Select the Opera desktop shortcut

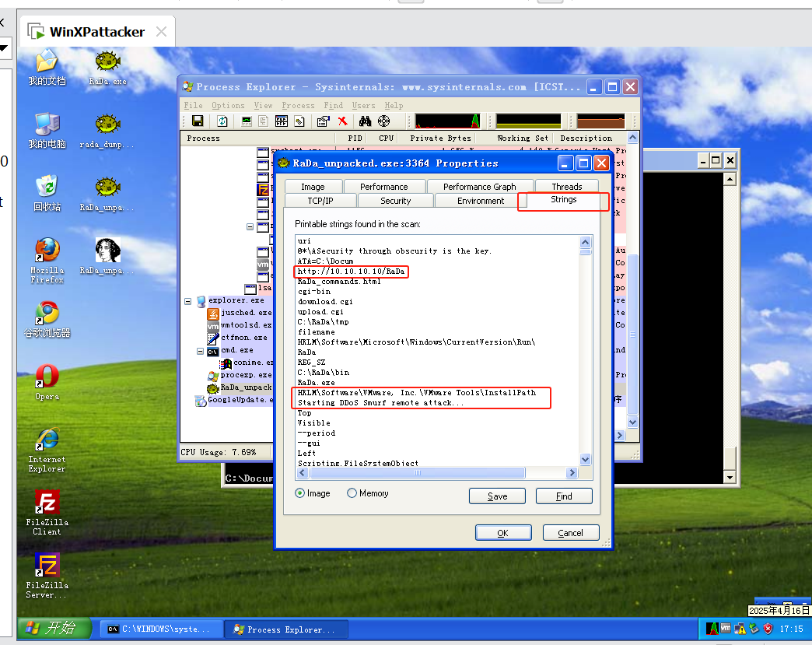(x=47, y=382)
